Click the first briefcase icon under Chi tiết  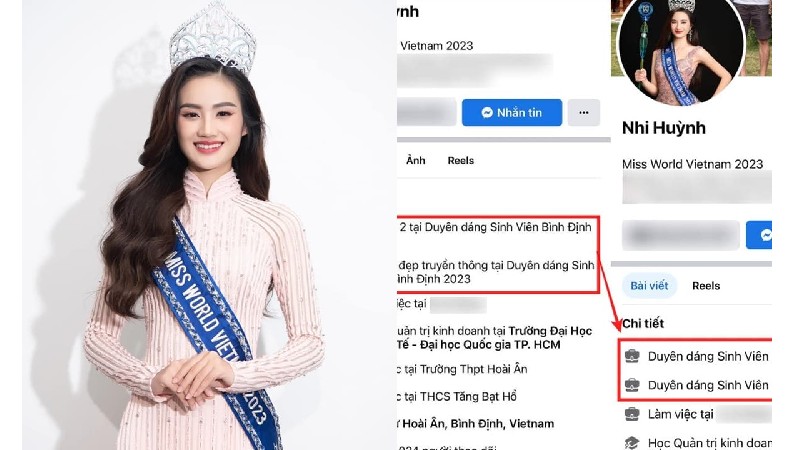(632, 356)
